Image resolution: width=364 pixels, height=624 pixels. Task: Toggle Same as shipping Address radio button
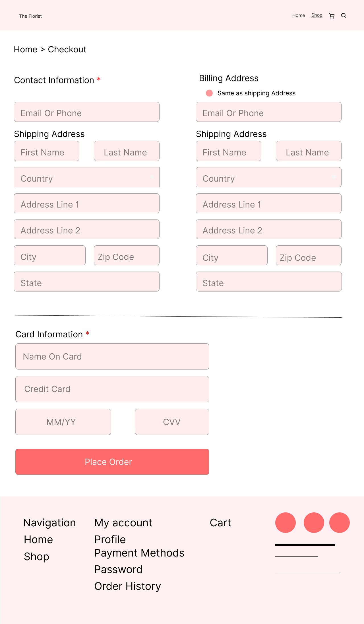[x=209, y=93]
